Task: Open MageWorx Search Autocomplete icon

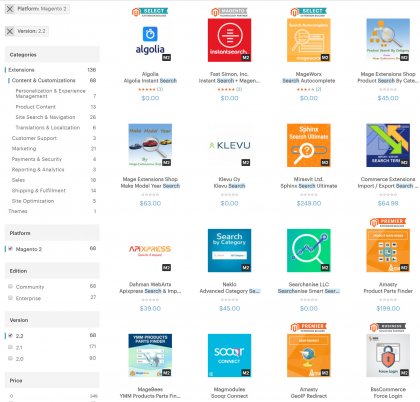Action: (x=309, y=40)
